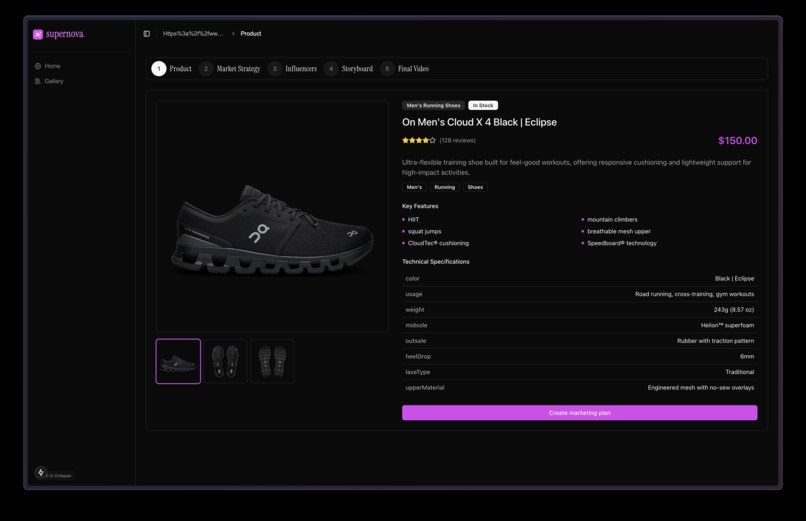Select step 1 Product
This screenshot has height=521, width=806.
coord(171,68)
